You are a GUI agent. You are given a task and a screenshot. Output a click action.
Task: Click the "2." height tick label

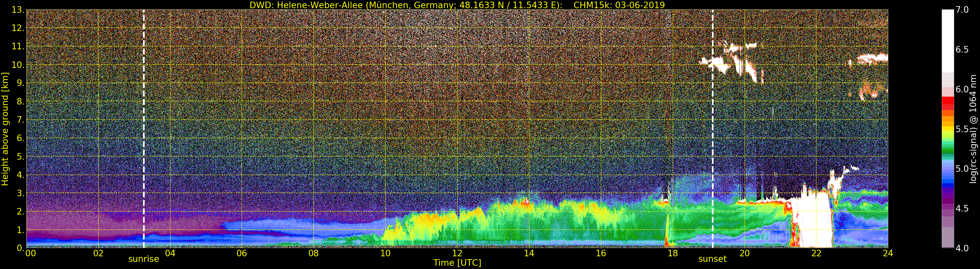20,212
